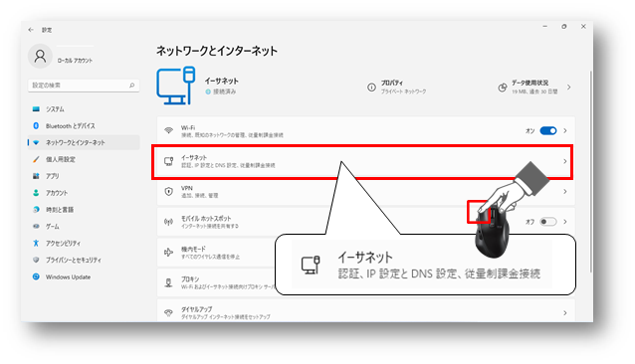This screenshot has height=364, width=635.
Task: Click the Bluetooth icon in sidebar
Action: click(36, 125)
